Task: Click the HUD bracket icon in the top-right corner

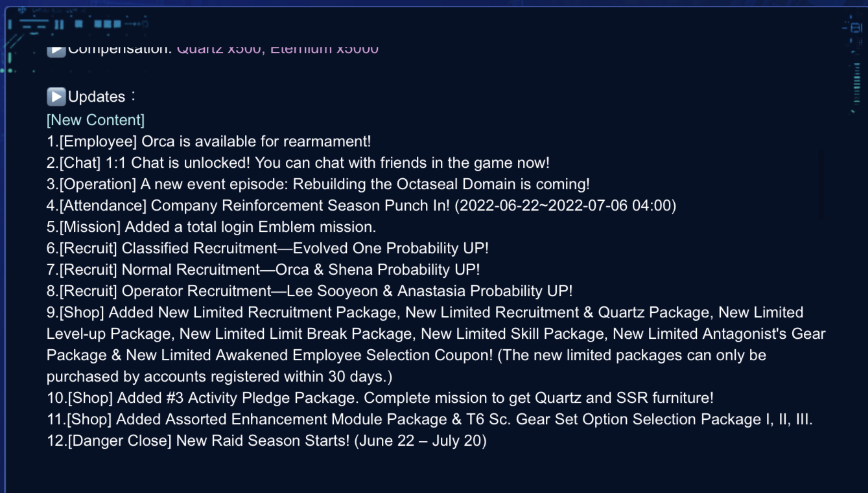Action: click(853, 28)
